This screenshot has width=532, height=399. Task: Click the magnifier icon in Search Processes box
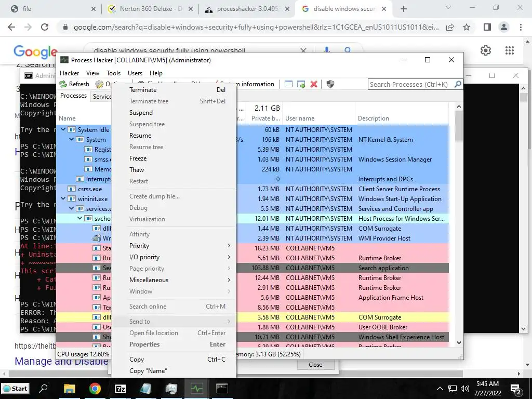coord(458,84)
